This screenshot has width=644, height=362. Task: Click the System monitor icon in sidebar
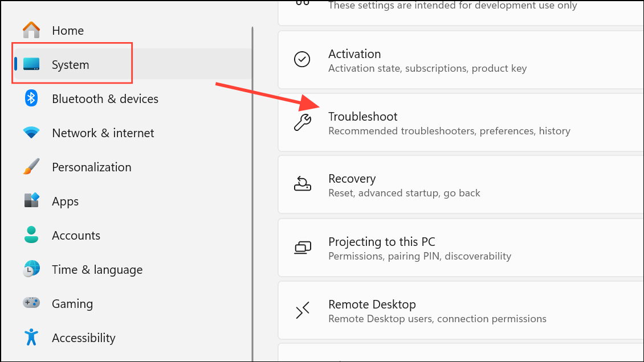tap(31, 64)
